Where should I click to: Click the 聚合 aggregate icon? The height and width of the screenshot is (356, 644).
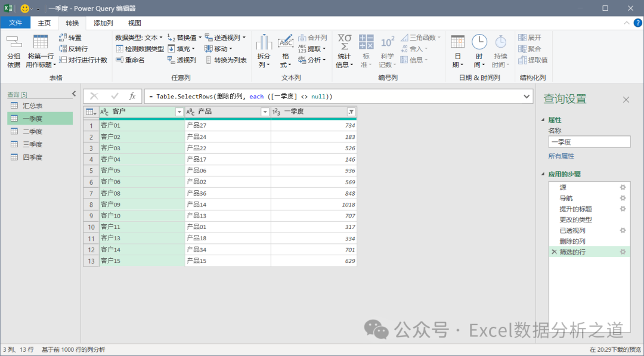click(522, 49)
